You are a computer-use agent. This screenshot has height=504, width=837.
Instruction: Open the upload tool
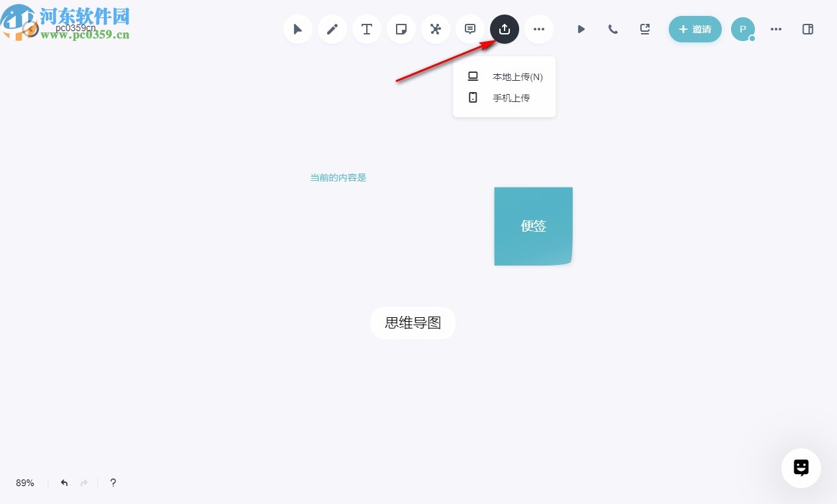pos(504,29)
